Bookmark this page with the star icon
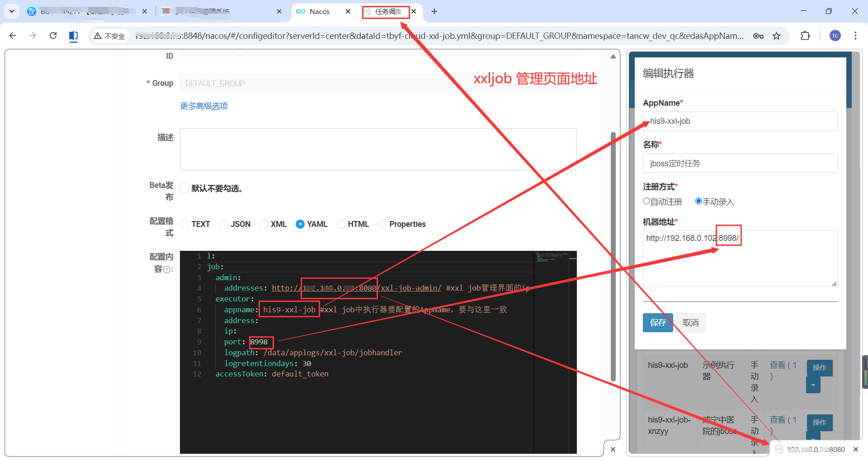 tap(777, 36)
